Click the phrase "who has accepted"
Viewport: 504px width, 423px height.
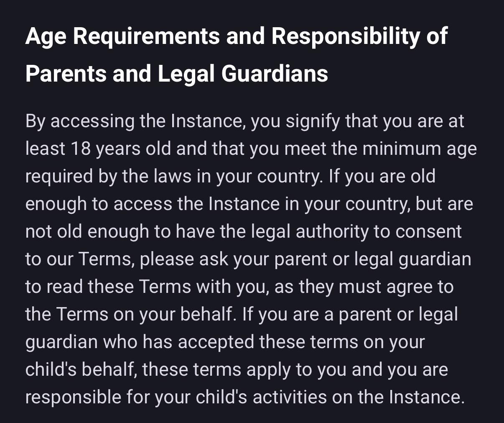pyautogui.click(x=178, y=342)
